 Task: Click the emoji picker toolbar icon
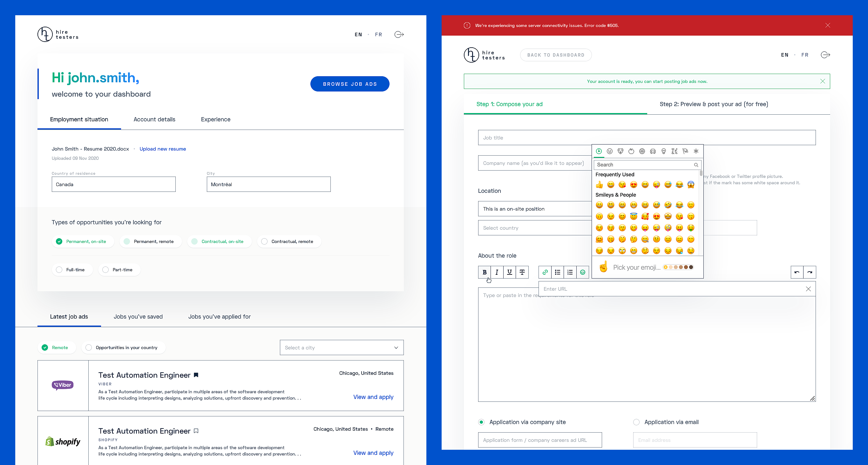coord(583,272)
